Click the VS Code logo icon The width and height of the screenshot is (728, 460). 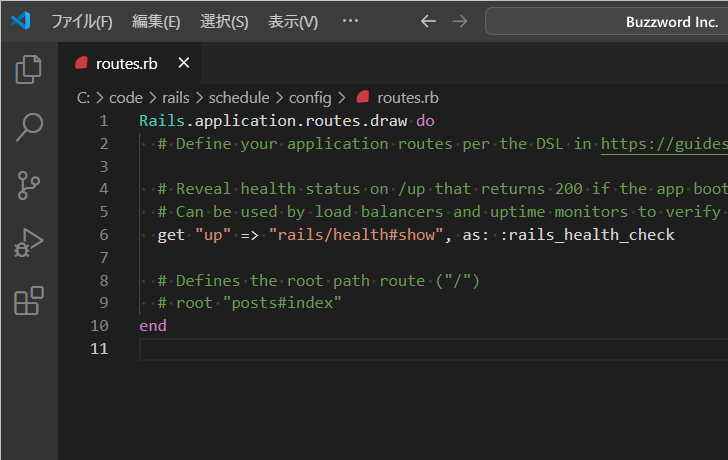click(21, 21)
